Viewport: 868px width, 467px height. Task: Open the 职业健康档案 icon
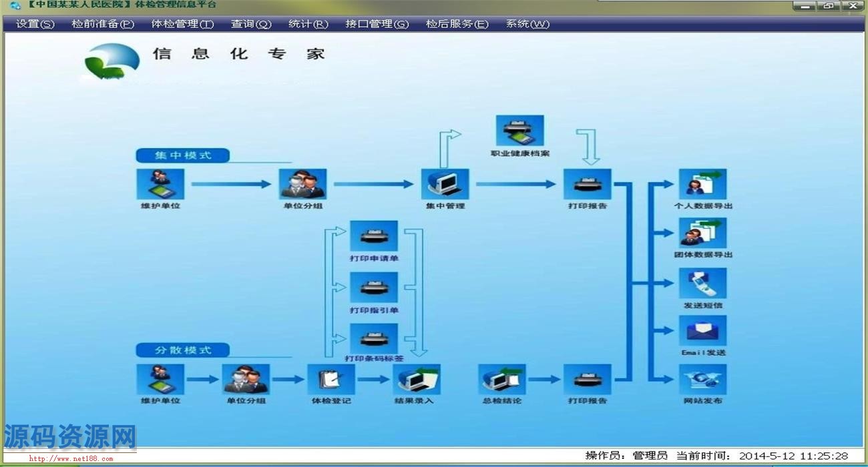pos(519,131)
